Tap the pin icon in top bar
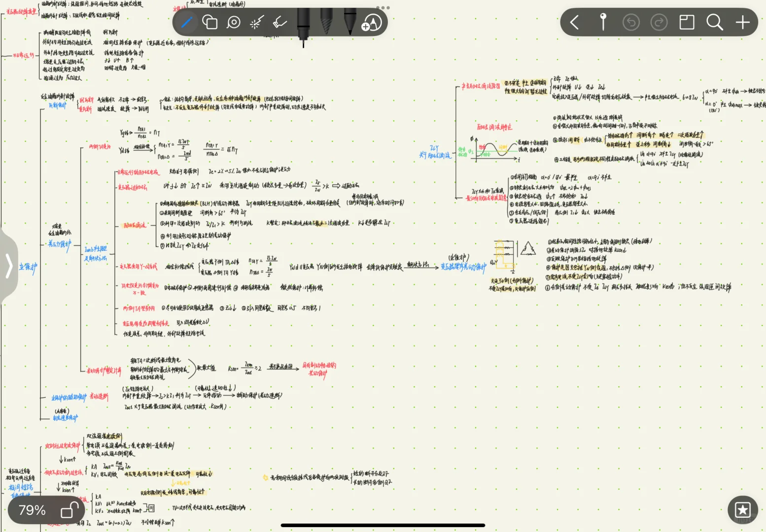Image resolution: width=766 pixels, height=532 pixels. coord(603,22)
